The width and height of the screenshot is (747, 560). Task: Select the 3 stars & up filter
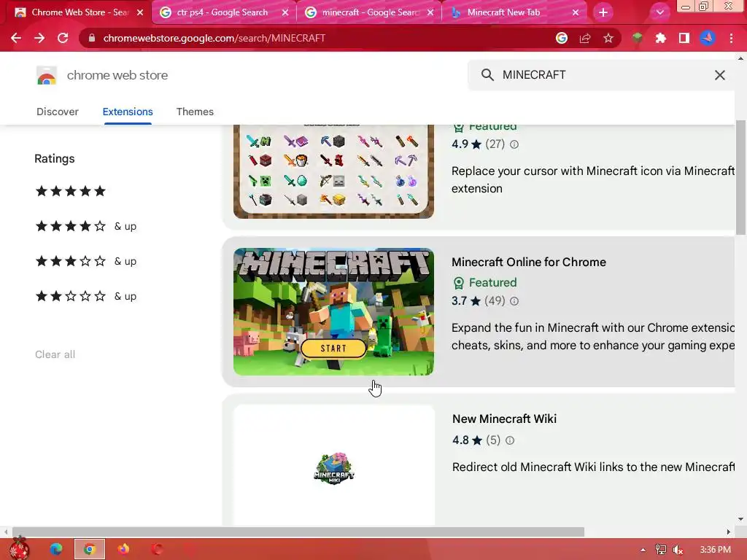(86, 261)
